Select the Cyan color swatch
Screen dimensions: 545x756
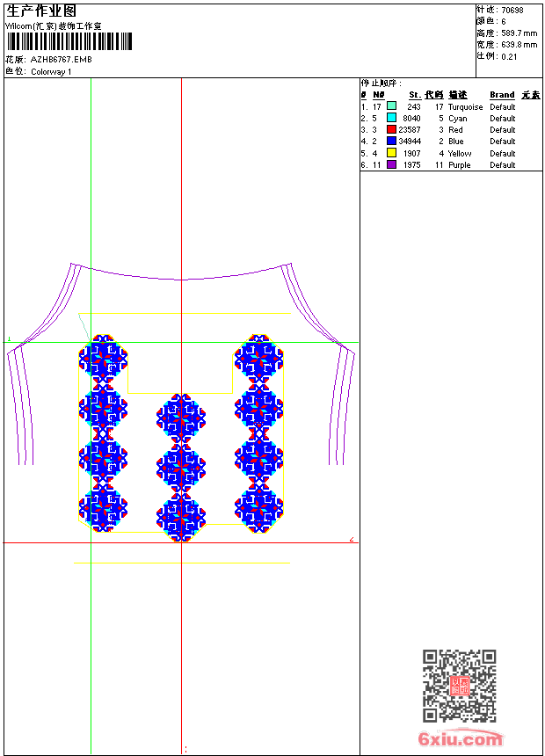click(391, 118)
